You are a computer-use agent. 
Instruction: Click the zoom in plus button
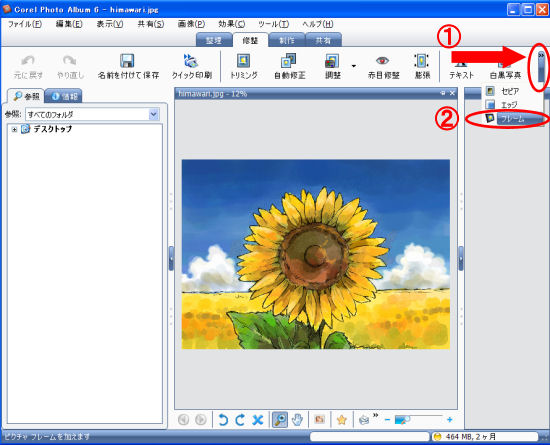point(450,419)
